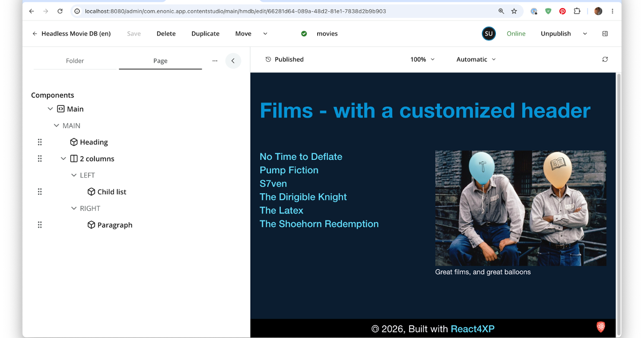
Task: Reload the browser page
Action: [60, 11]
